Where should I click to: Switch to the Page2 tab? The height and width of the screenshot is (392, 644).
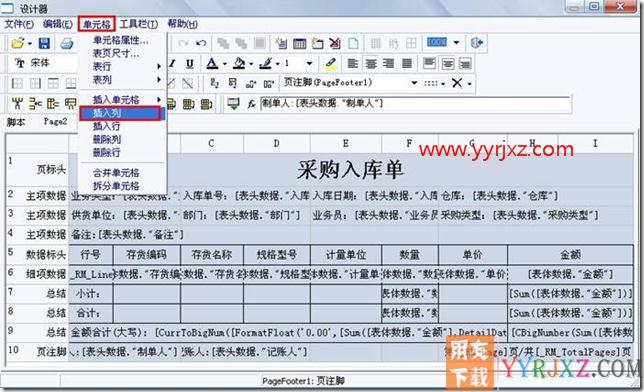click(x=55, y=122)
